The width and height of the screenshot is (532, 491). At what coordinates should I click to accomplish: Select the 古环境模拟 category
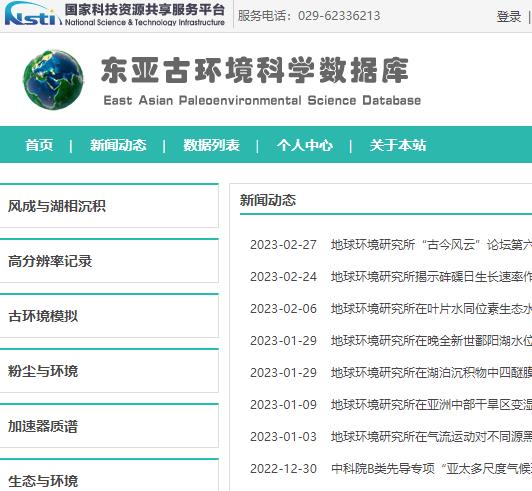click(109, 316)
